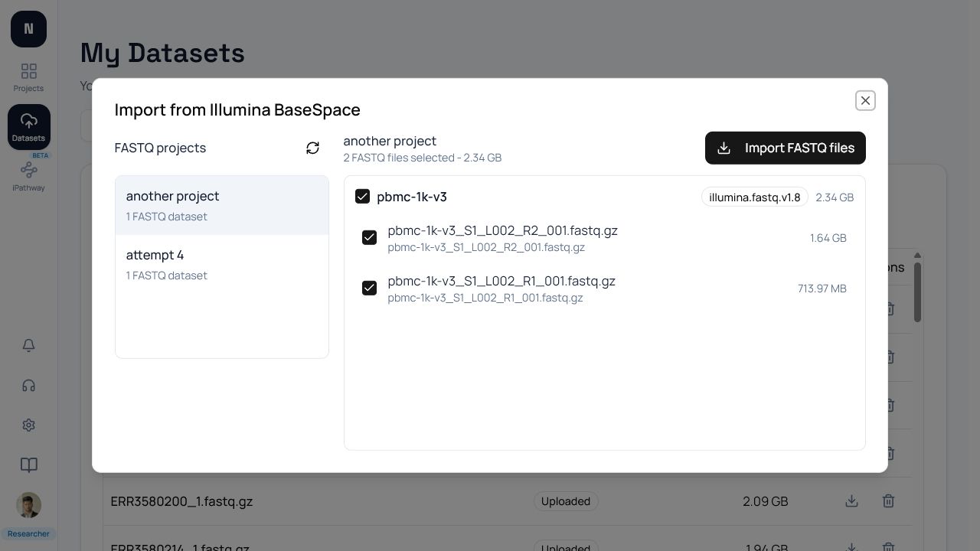Click the 713.97 MB file size
Viewport: 980px width, 551px height.
pyautogui.click(x=822, y=289)
